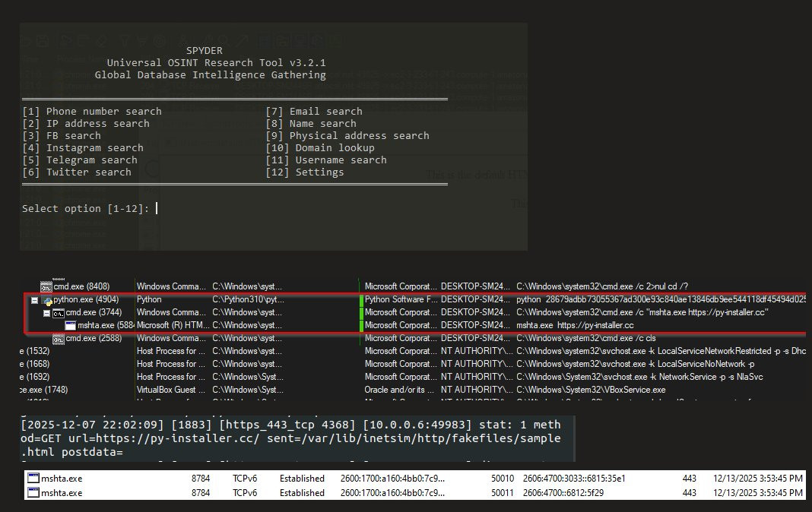Click the [11] Username search option
The width and height of the screenshot is (812, 512).
(x=325, y=160)
